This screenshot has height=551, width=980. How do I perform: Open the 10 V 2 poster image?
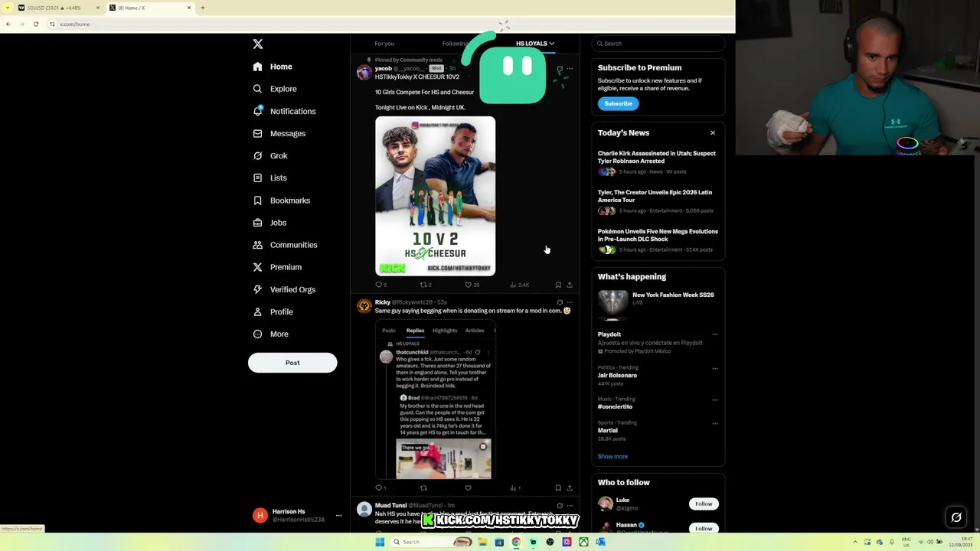(435, 196)
